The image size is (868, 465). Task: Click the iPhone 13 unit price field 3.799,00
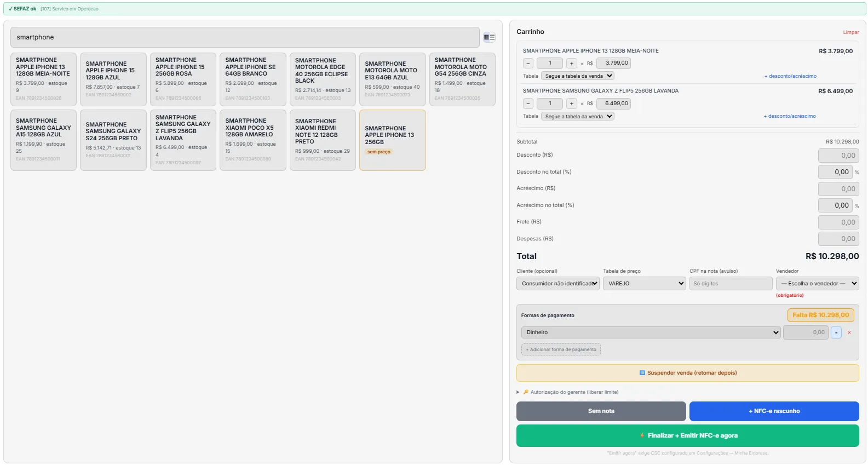613,64
